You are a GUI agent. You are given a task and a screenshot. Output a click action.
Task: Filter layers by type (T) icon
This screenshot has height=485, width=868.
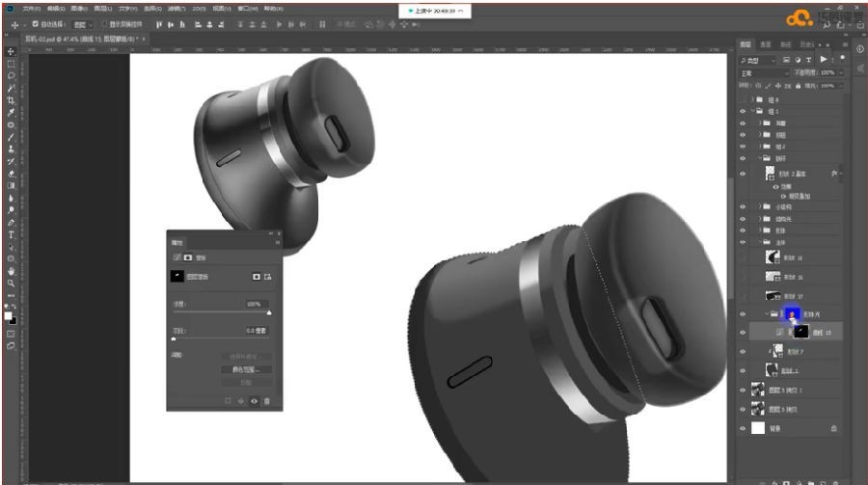click(808, 60)
